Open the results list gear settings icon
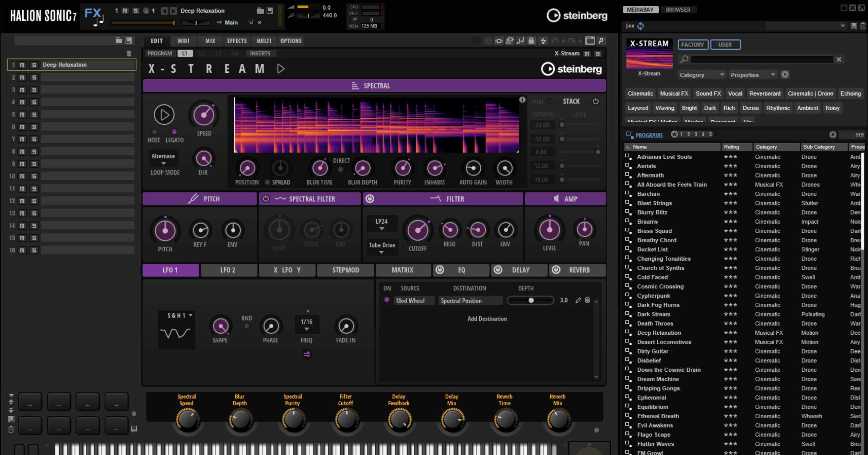868x455 pixels. tap(833, 134)
